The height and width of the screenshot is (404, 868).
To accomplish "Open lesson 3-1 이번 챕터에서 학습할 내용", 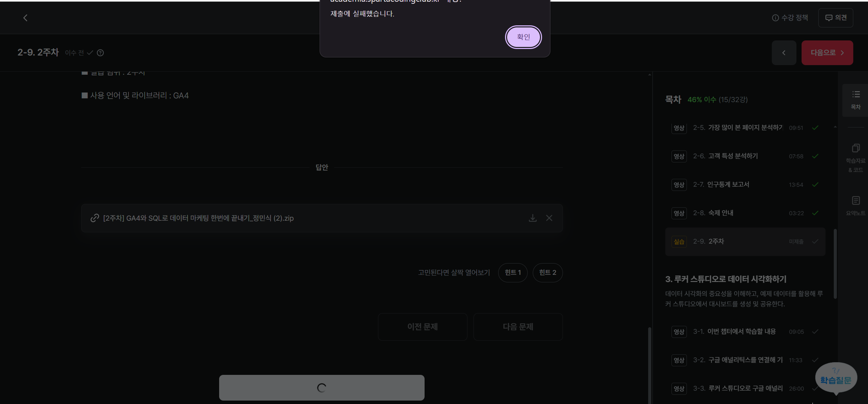I will pyautogui.click(x=745, y=332).
